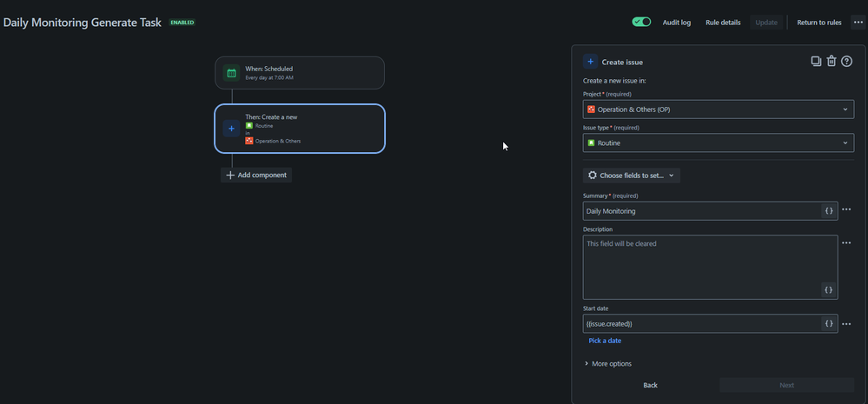Insert smart value in Description braces icon
Image resolution: width=868 pixels, height=404 pixels.
point(829,289)
